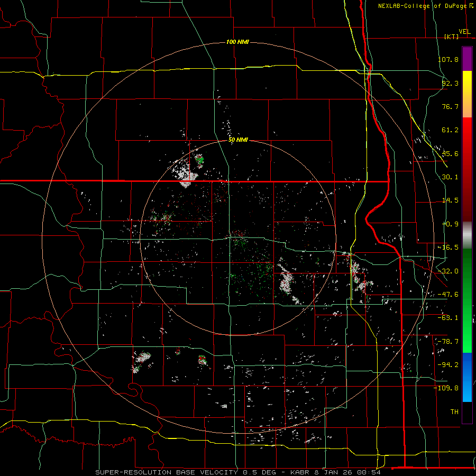476x476 pixels.
Task: Select the -63.1 legend value
Action: point(448,318)
